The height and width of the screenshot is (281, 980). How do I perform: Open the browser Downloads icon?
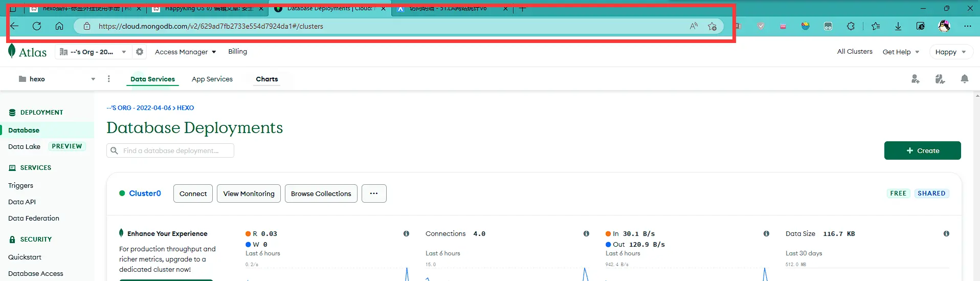tap(898, 26)
